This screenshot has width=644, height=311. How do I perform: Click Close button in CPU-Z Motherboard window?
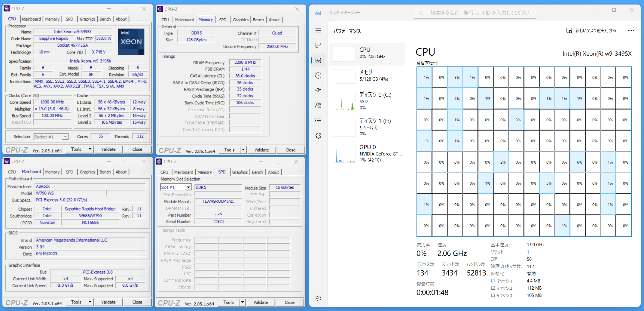tap(137, 302)
